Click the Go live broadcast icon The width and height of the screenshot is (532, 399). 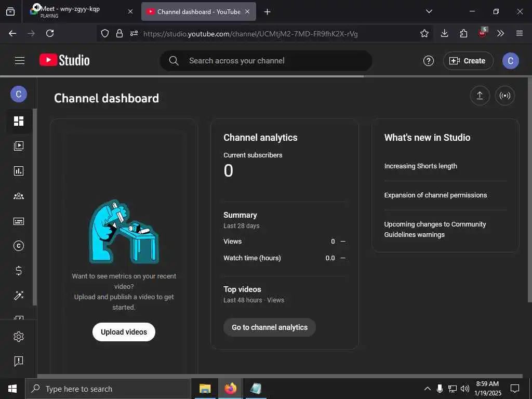505,96
